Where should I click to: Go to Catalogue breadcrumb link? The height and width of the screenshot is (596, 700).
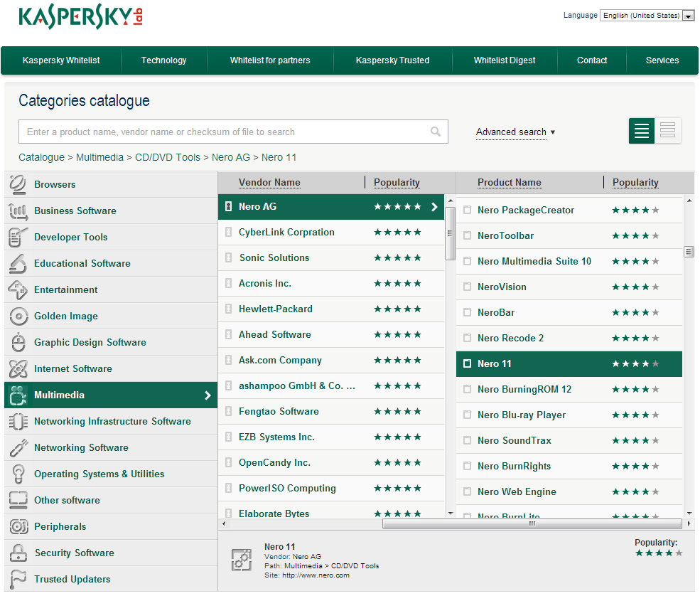[41, 157]
